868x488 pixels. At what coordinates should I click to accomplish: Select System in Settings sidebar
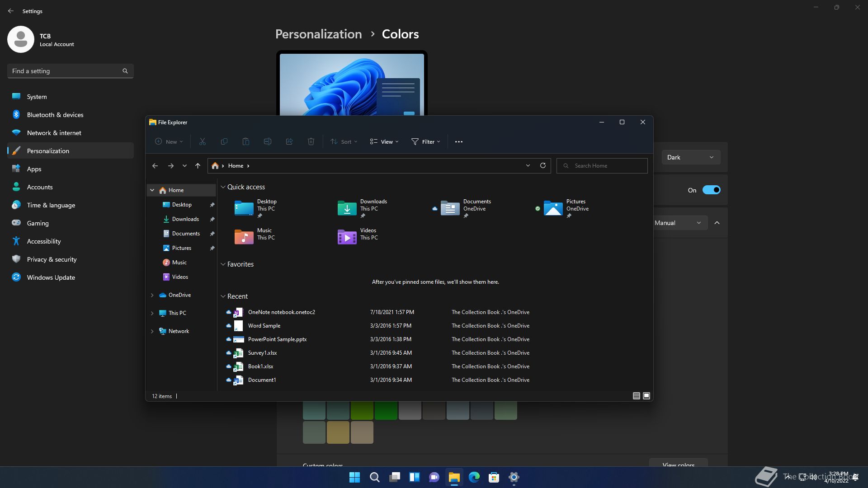(71, 97)
